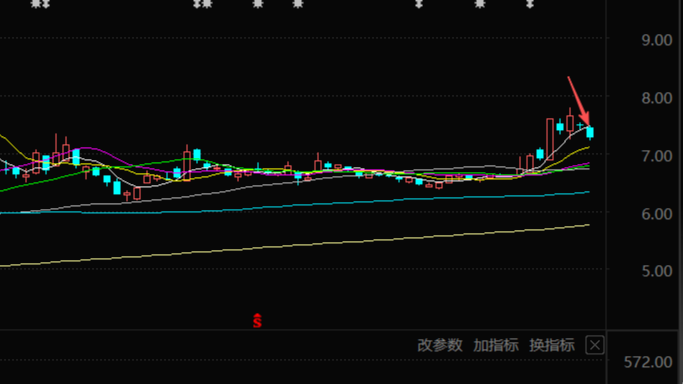Click 加指标 to add an indicator

[496, 345]
